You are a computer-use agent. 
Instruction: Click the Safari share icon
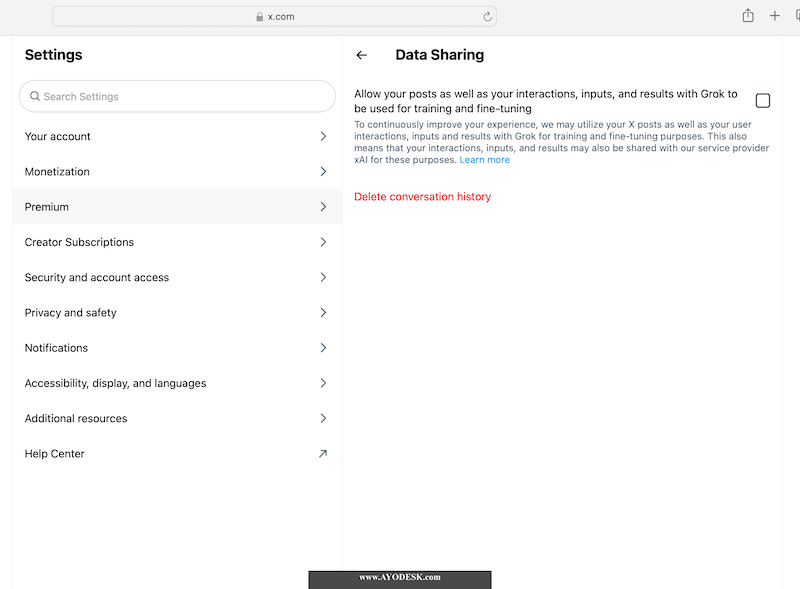[x=747, y=16]
